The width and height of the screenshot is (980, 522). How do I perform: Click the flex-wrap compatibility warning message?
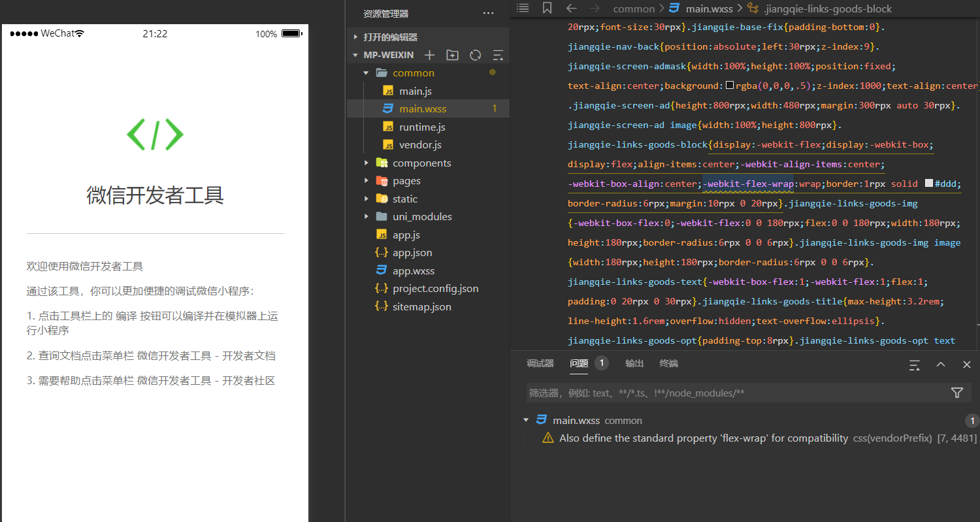[704, 438]
